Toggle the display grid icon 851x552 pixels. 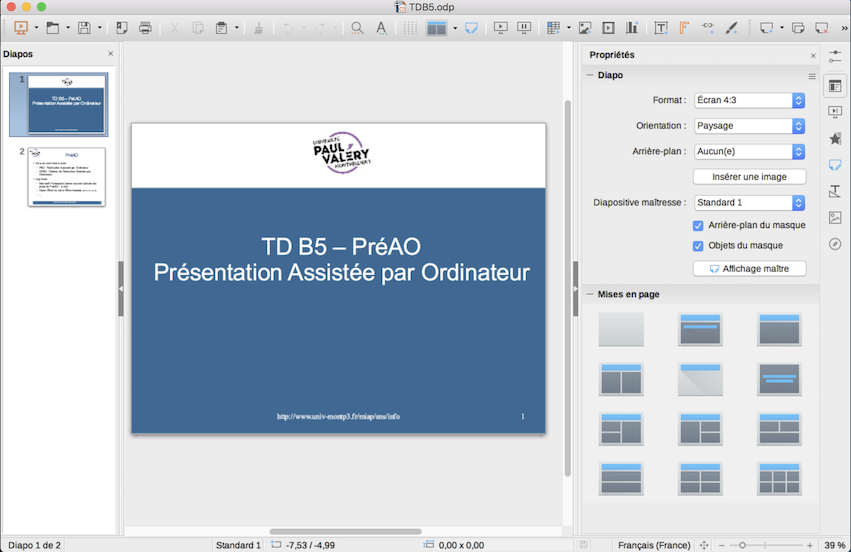click(410, 28)
